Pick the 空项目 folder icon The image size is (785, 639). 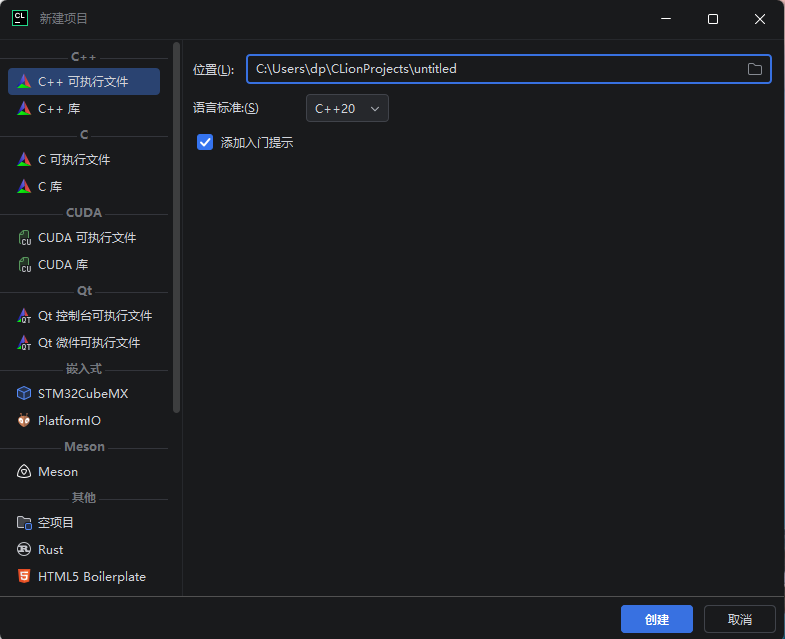24,523
